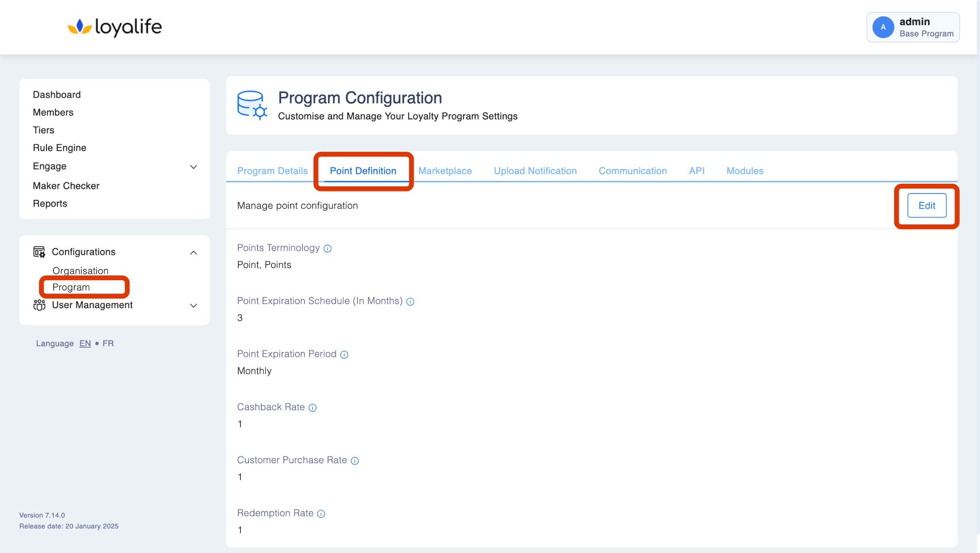Click the Configurations sidebar icon
Screen dimensions: 980x553
click(x=39, y=252)
